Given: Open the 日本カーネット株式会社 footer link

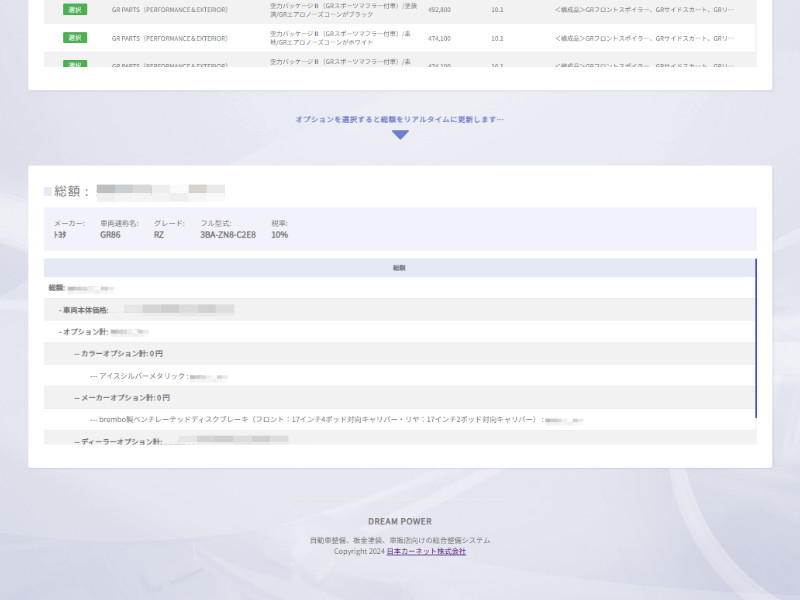Looking at the screenshot, I should pos(426,552).
